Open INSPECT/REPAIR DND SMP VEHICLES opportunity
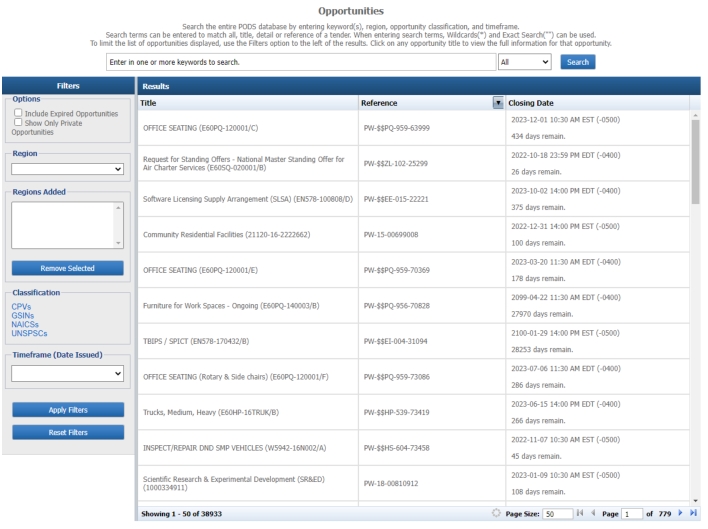The image size is (708, 529). pos(234,448)
